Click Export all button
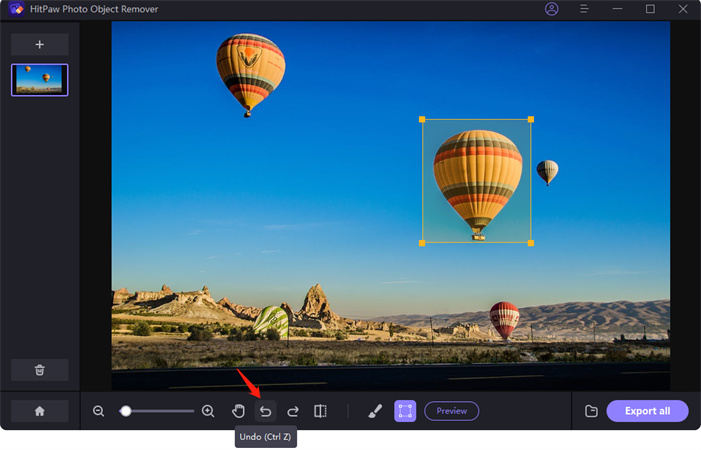Image resolution: width=701 pixels, height=450 pixels. [x=647, y=411]
